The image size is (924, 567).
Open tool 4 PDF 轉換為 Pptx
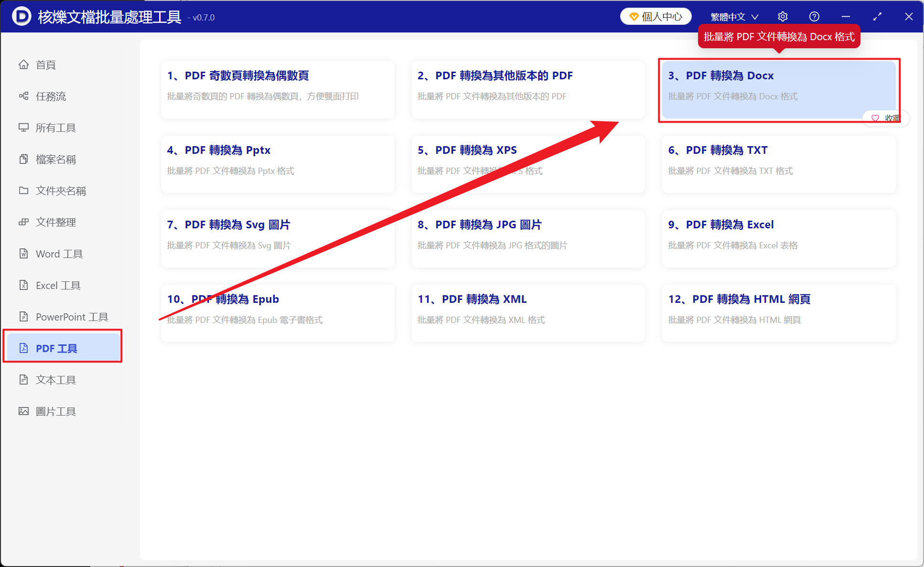click(278, 164)
